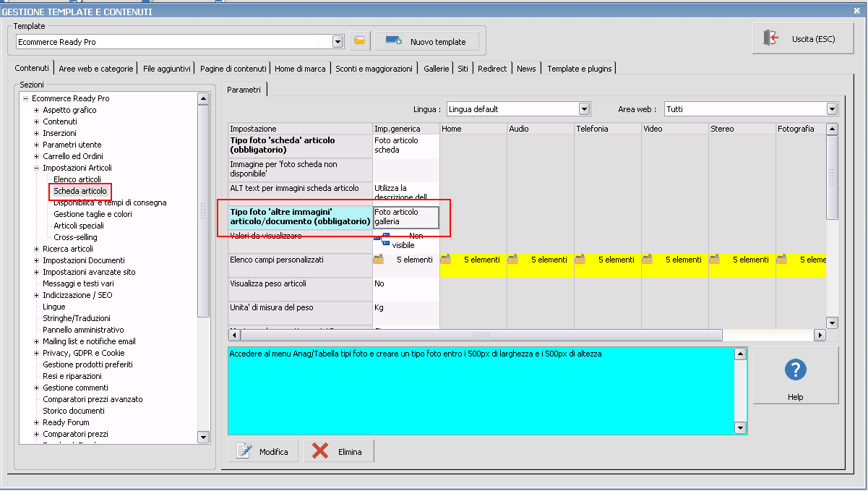Screen dimensions: 868x491
Task: Expand the Parametri utente tree node
Action: [x=36, y=145]
